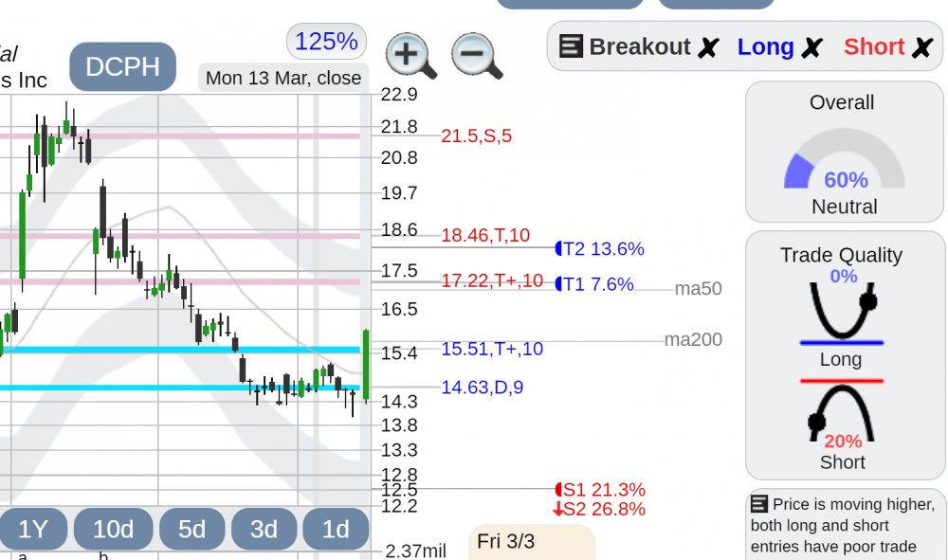
Task: Click the 2.37mil volume label
Action: click(415, 551)
